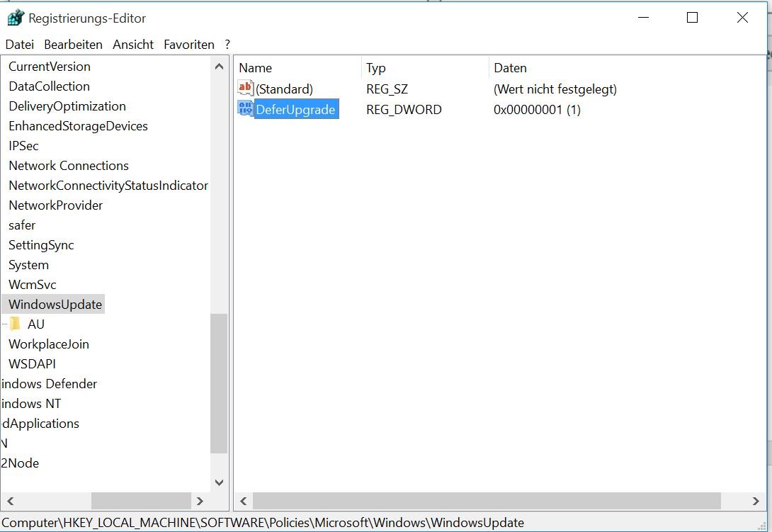The height and width of the screenshot is (532, 772).
Task: Select the System key
Action: click(28, 264)
